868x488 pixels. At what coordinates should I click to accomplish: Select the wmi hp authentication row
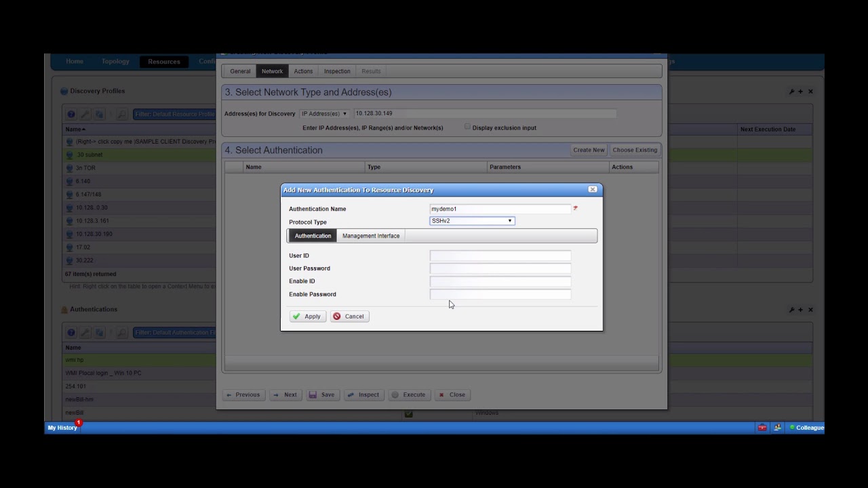[140, 360]
